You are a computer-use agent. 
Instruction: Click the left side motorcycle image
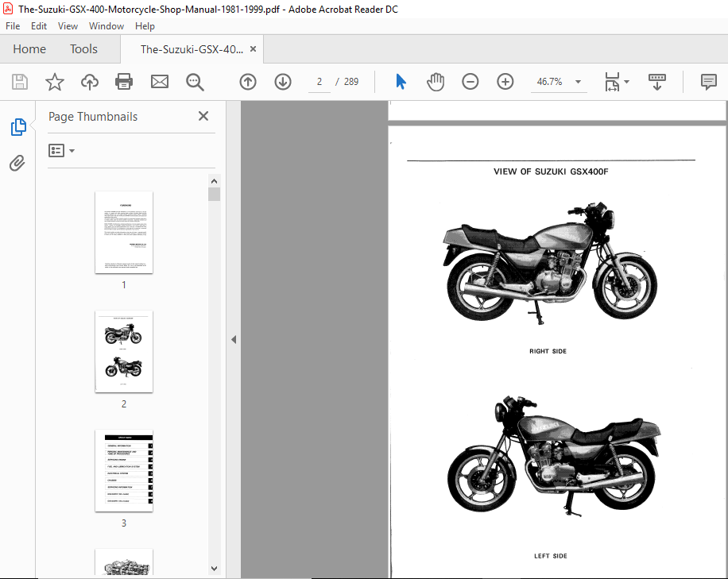coord(553,456)
